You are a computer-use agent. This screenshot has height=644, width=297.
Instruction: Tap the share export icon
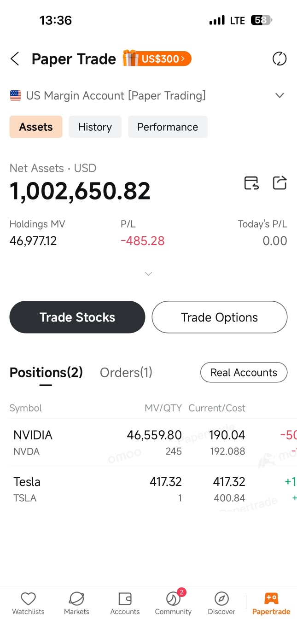(280, 183)
